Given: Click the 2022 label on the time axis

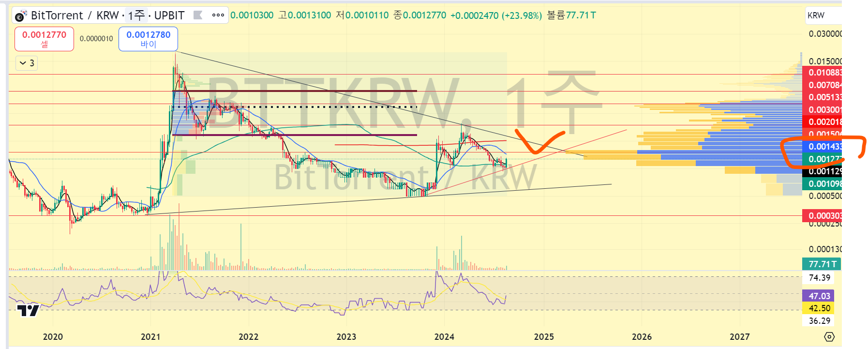Looking at the screenshot, I should coord(249,337).
